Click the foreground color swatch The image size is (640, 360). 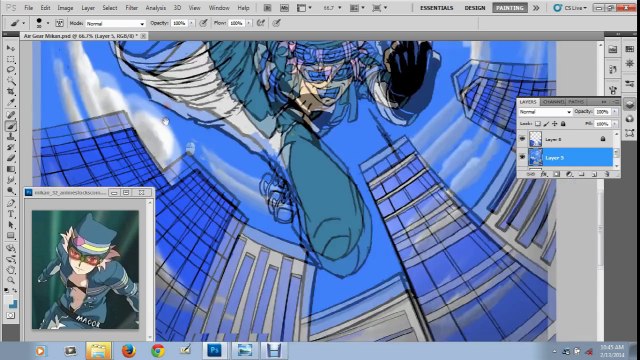coord(9,300)
